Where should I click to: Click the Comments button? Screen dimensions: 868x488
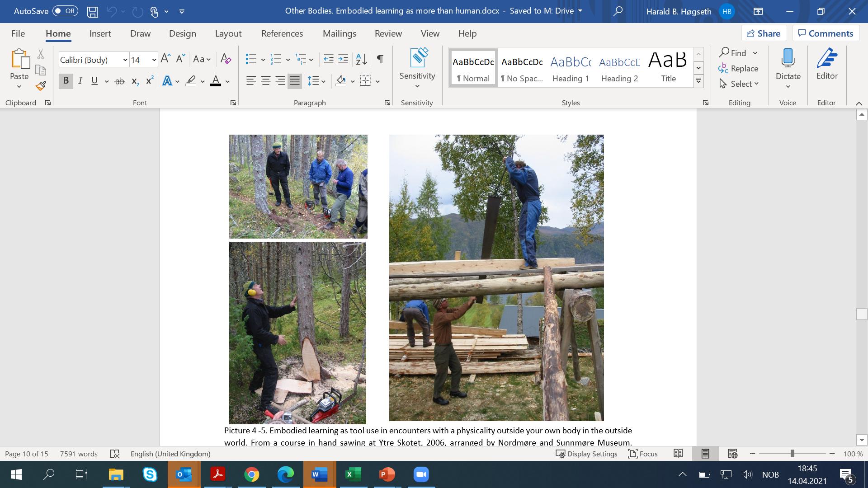coord(826,33)
